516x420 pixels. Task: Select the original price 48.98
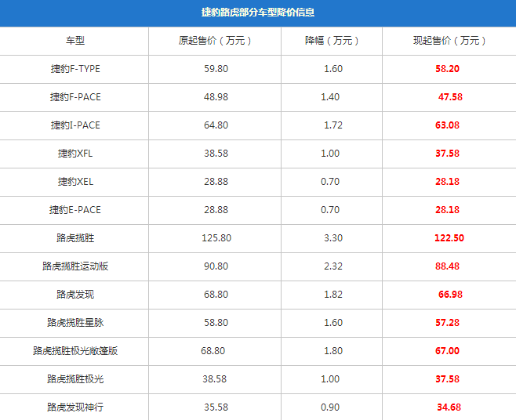pyautogui.click(x=216, y=97)
